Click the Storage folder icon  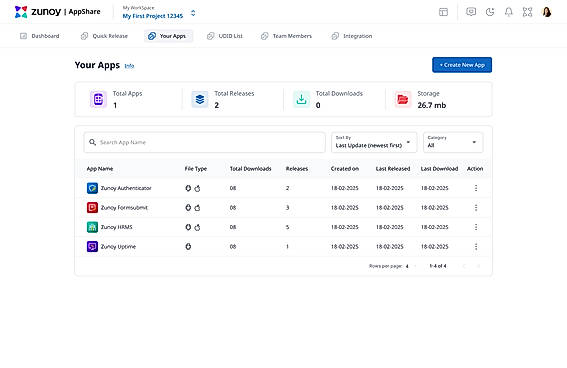click(x=403, y=99)
